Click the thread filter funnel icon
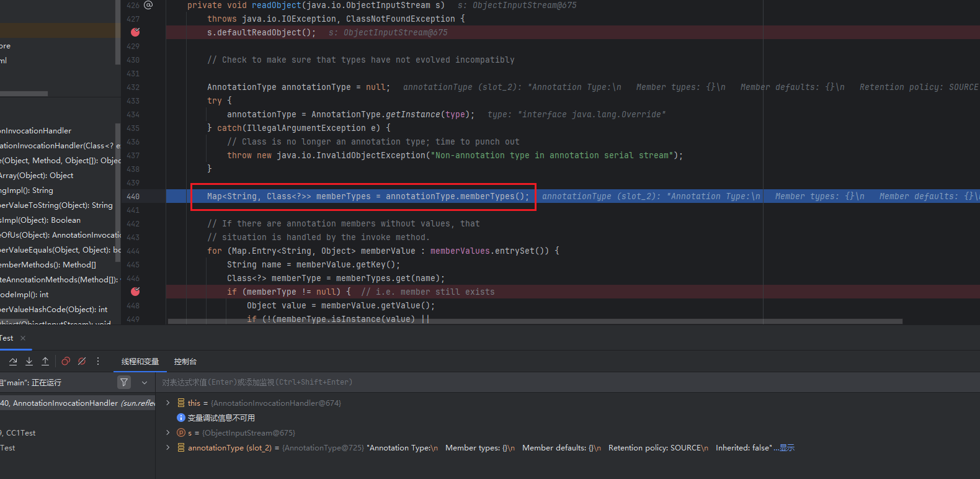This screenshot has height=479, width=980. pos(124,382)
